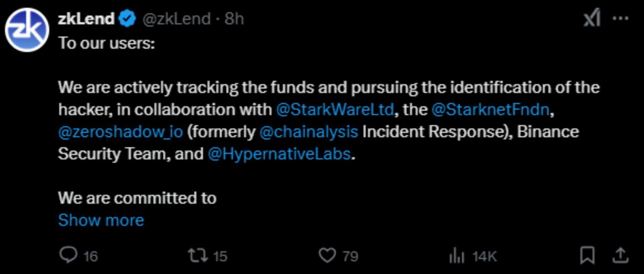Viewport: 644px width, 274px height.
Task: Open the @chainalysis mention
Action: (309, 132)
